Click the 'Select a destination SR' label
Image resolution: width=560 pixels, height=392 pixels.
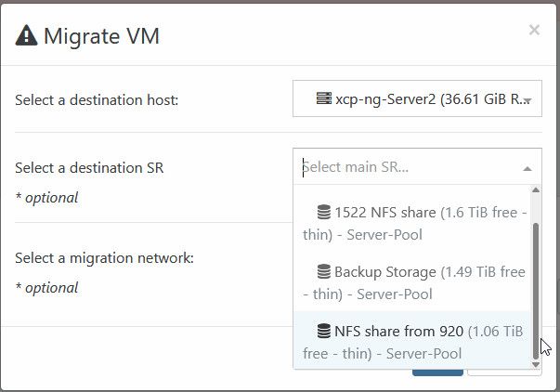click(89, 168)
